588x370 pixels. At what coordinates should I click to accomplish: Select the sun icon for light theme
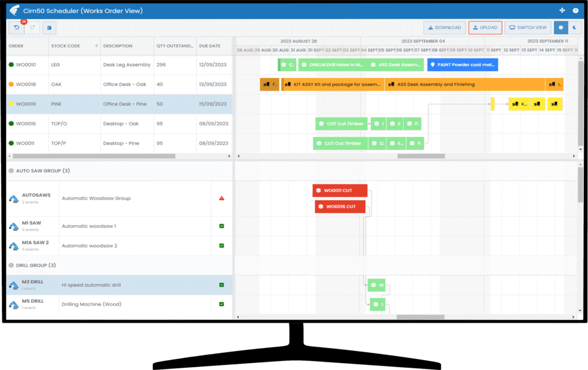tap(560, 27)
